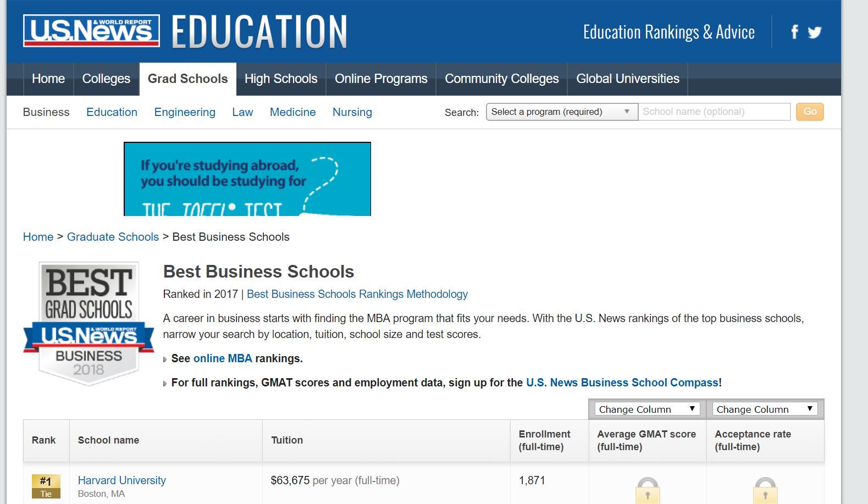Viewport: 868px width, 504px height.
Task: Click the lock icon under Average GMAT score
Action: point(648,490)
